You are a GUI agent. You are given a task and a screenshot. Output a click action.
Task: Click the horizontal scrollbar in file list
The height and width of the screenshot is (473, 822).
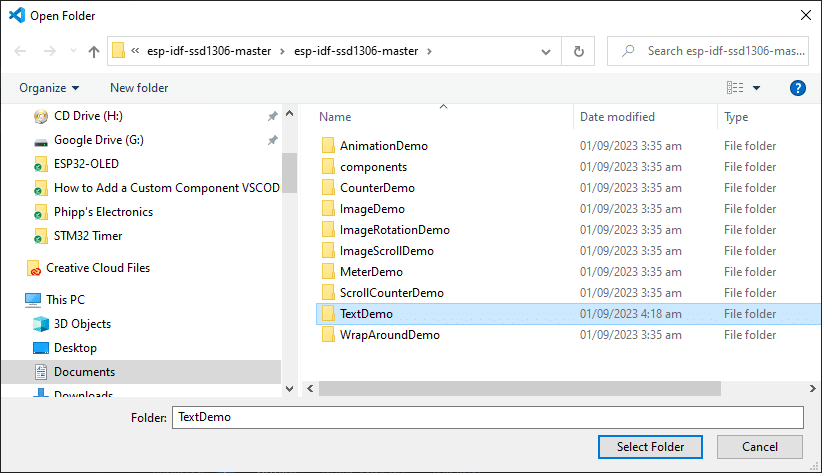(520, 389)
